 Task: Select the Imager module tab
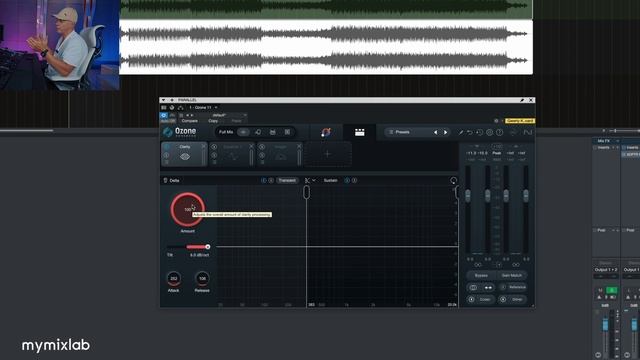tap(280, 154)
